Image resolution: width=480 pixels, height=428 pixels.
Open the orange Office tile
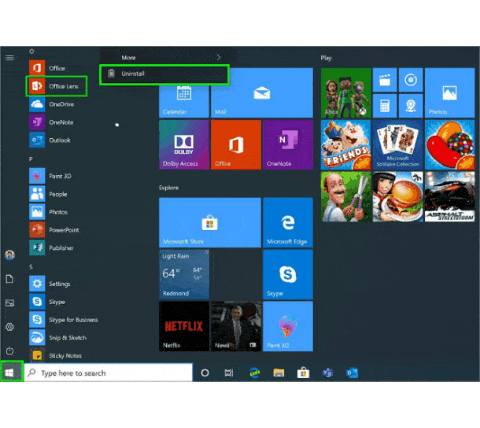[x=236, y=145]
